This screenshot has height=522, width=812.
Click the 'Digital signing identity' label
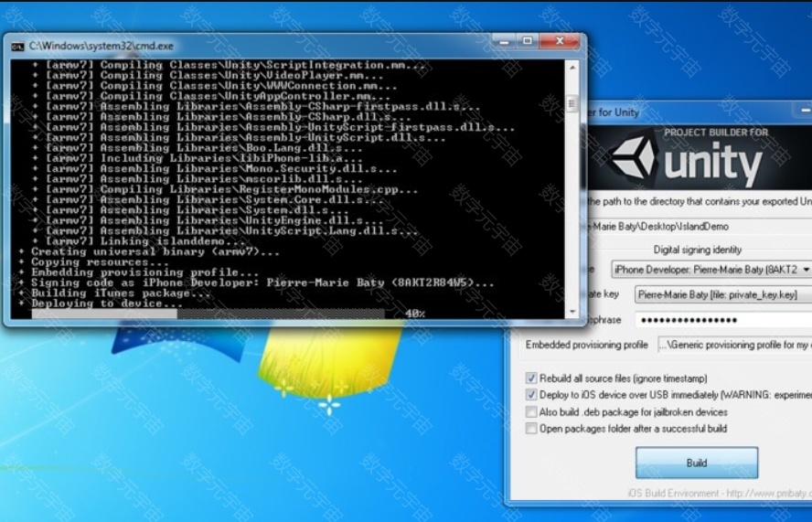tap(697, 250)
